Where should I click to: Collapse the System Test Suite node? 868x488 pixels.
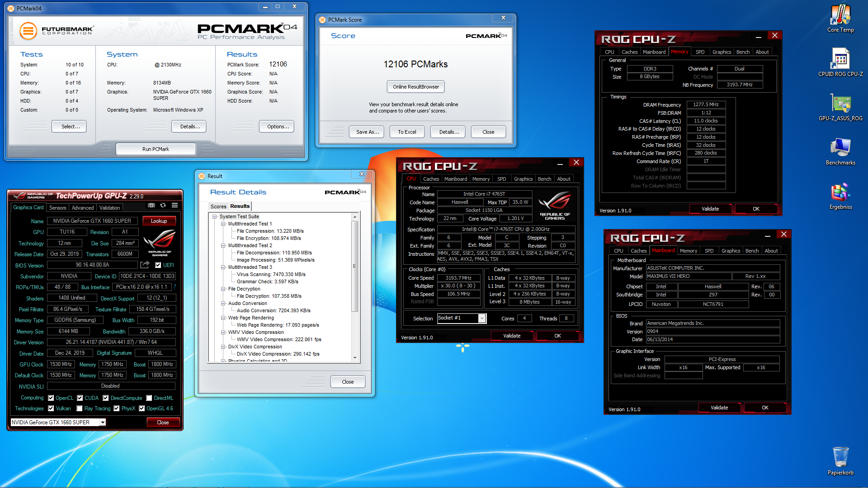[x=215, y=217]
